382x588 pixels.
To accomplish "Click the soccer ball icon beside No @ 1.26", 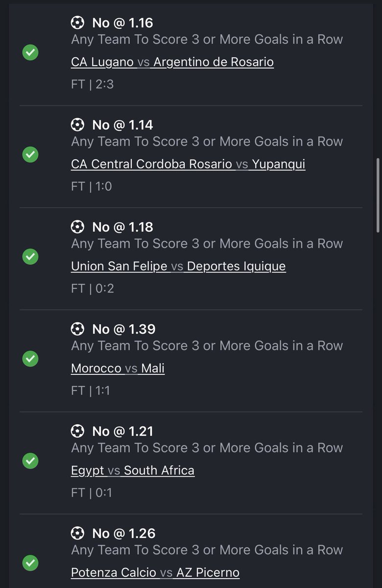I will coord(77,533).
